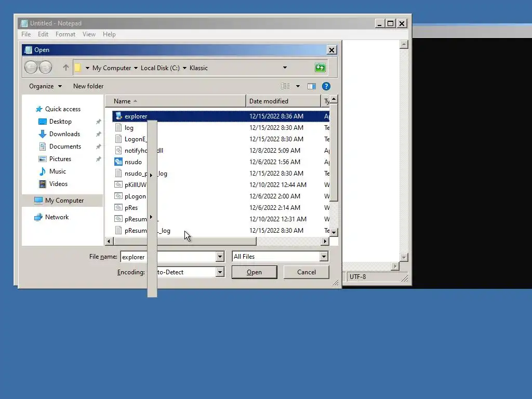Select the pLogon script file

(x=135, y=196)
